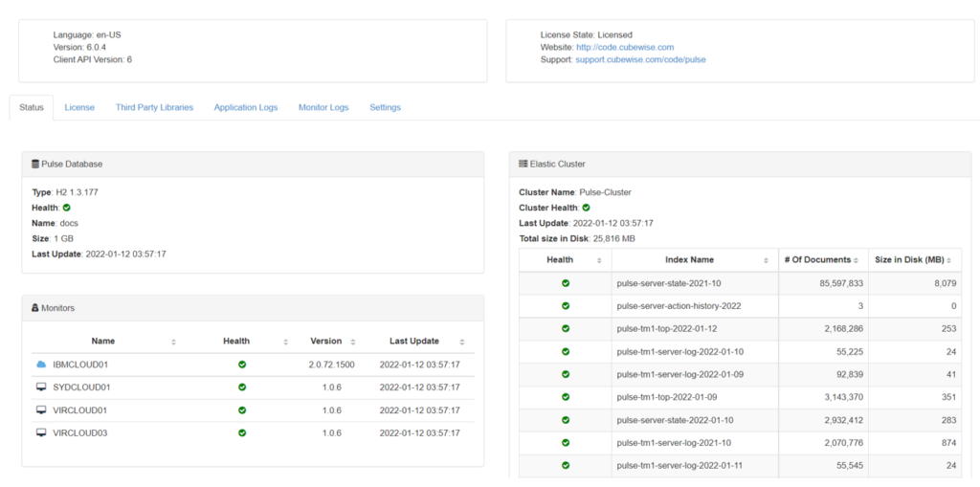Click the Cluster Health green checkmark

pyautogui.click(x=586, y=208)
